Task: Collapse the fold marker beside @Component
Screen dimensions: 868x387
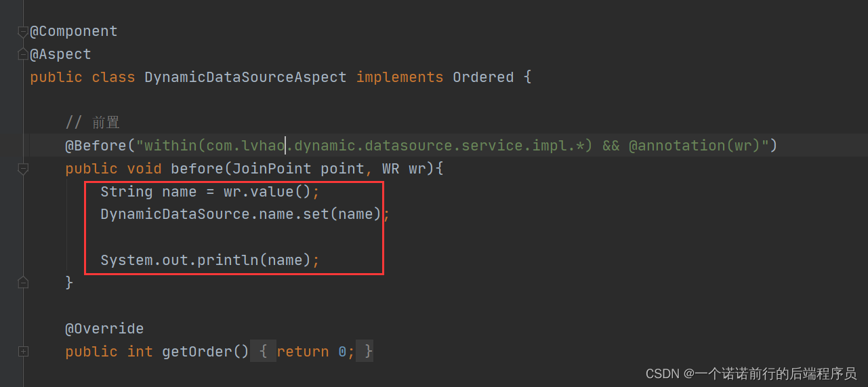Action: 23,32
